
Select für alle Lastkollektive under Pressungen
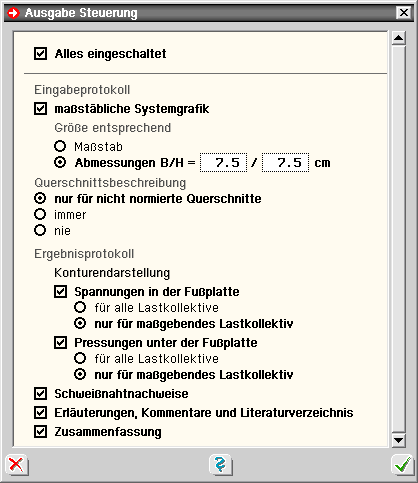coord(80,358)
